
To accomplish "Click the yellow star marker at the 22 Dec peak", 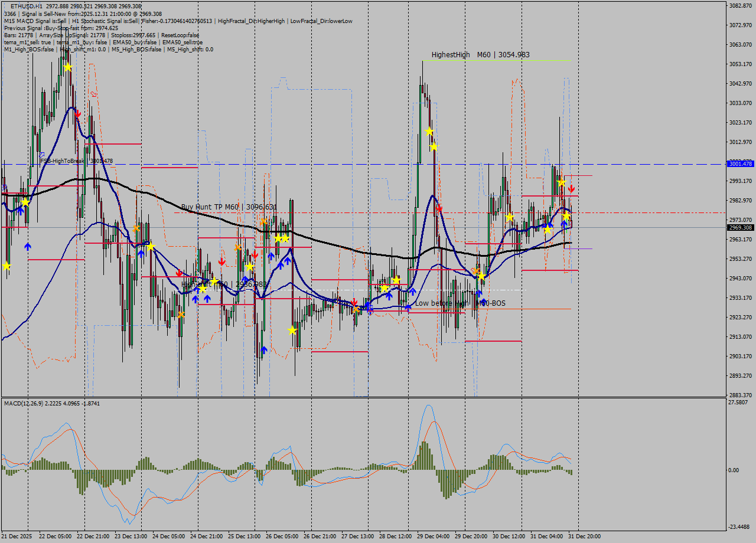I will coord(68,67).
